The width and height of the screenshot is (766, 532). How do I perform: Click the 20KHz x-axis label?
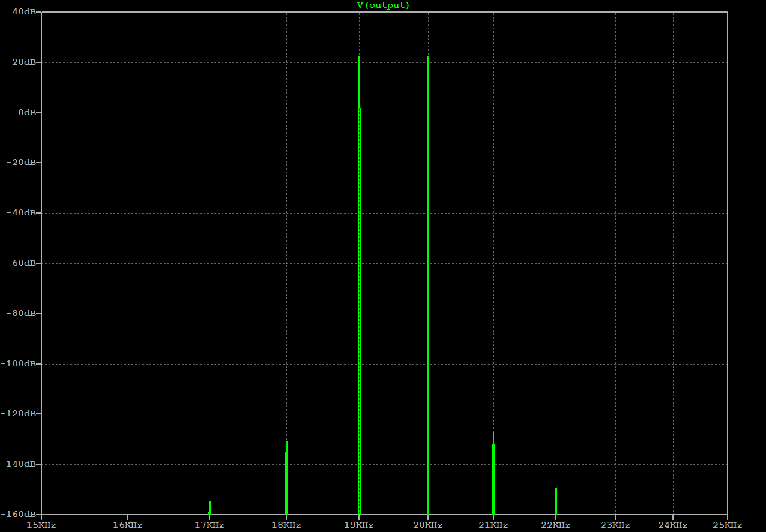[428, 525]
